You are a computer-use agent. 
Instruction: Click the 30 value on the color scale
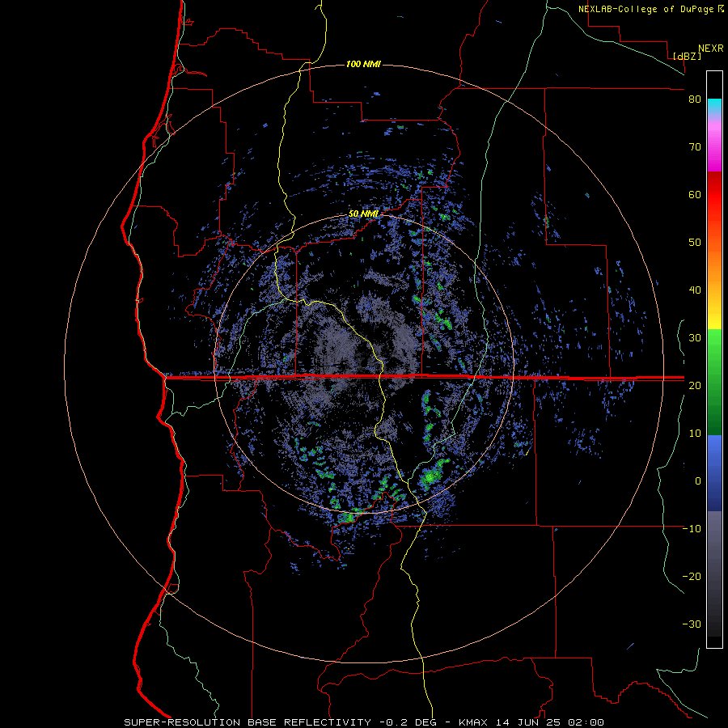pos(695,337)
